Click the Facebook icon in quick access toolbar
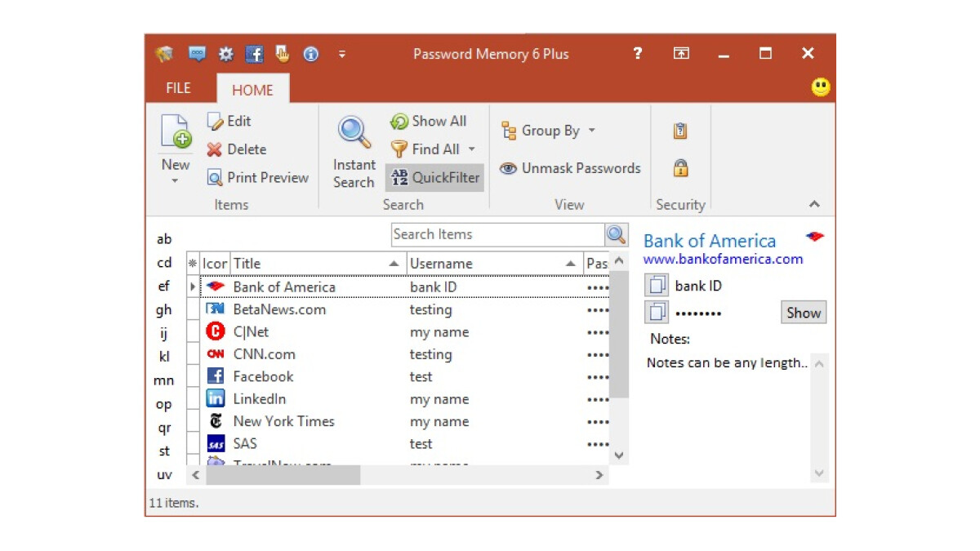Viewport: 980px width, 551px height. coord(255,54)
